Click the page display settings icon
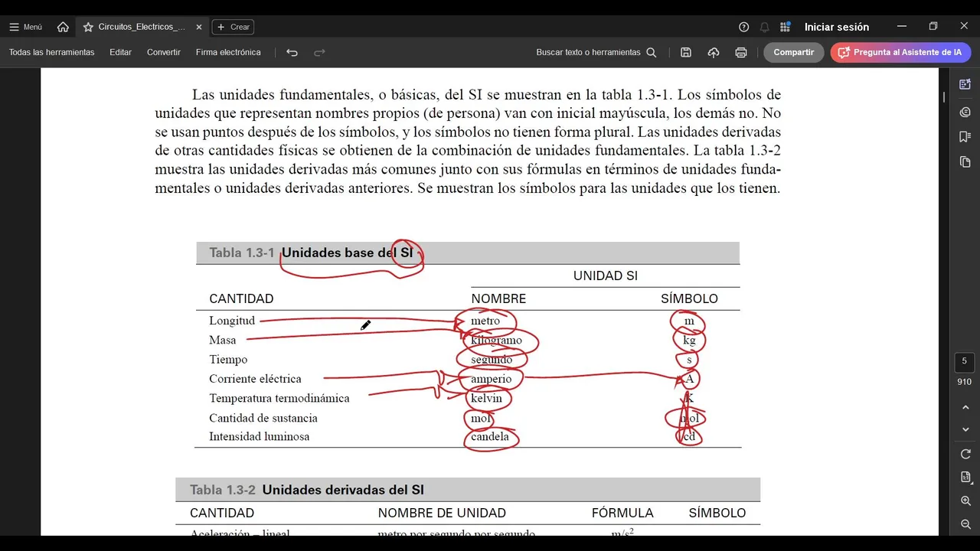 (965, 478)
